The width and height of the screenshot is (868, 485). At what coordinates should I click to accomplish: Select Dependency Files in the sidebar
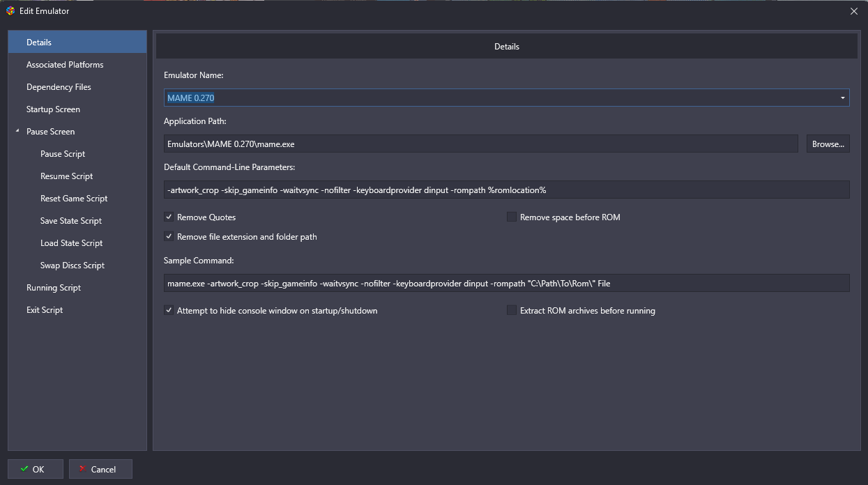[x=59, y=87]
